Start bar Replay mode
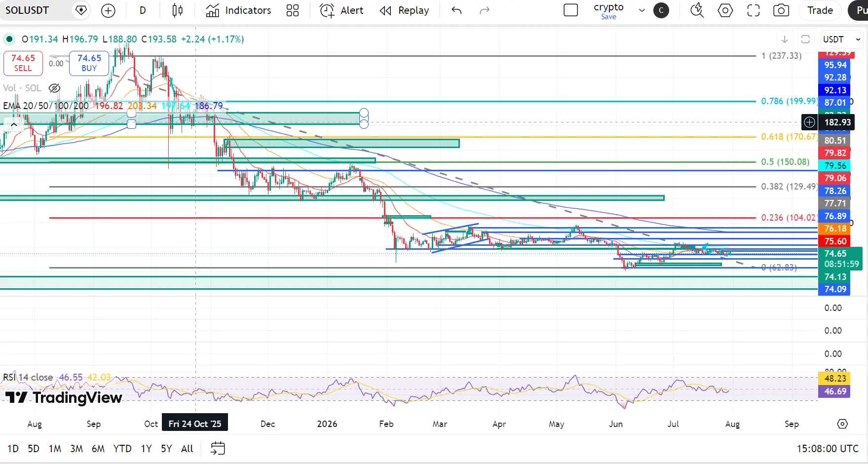Screen dimensions: 868x464 click(x=405, y=10)
